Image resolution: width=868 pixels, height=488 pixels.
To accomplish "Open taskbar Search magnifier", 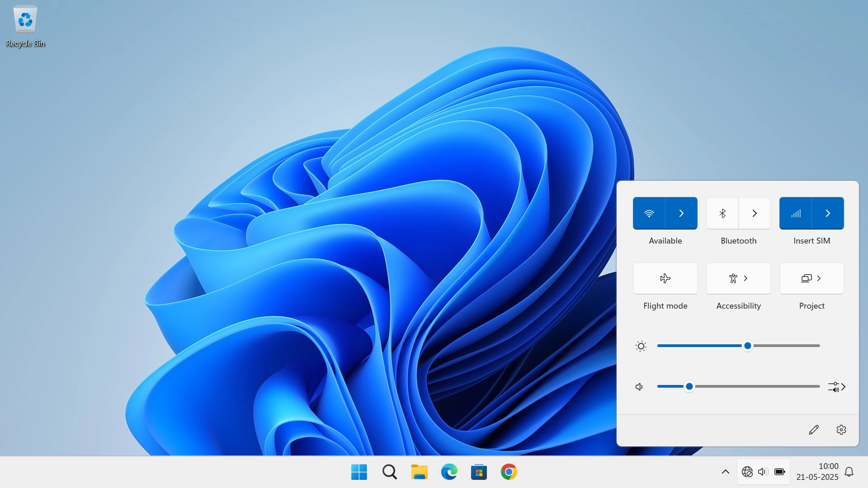I will click(389, 472).
